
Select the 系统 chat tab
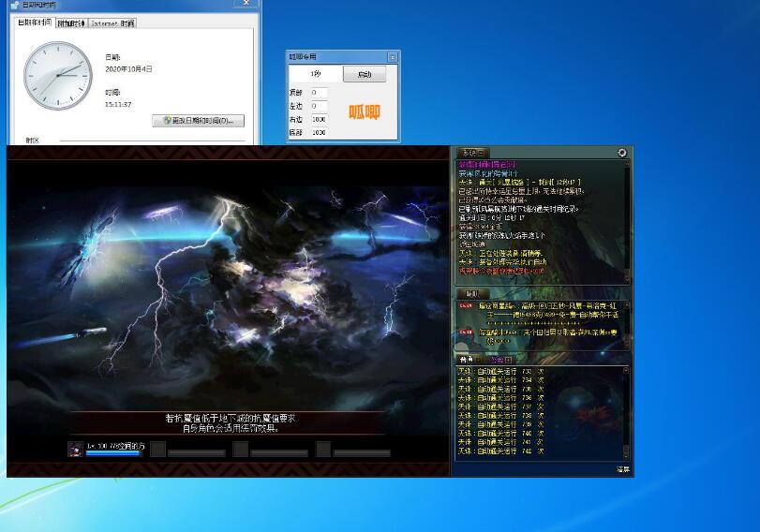472,153
